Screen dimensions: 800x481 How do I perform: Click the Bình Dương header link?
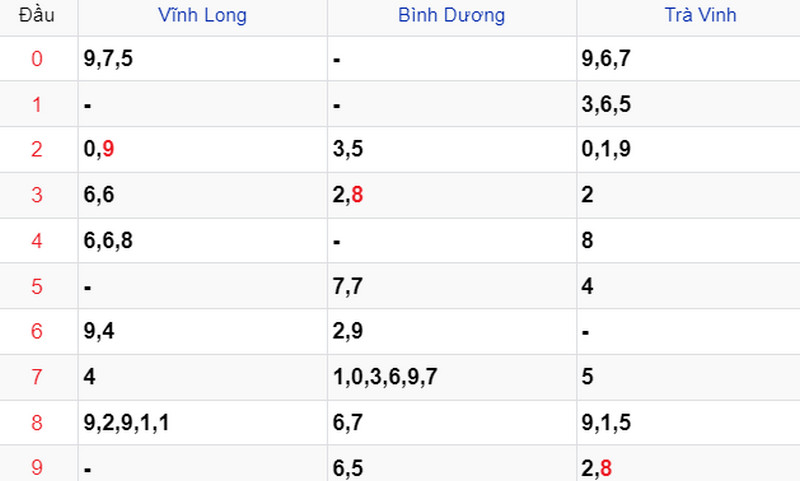pos(451,15)
